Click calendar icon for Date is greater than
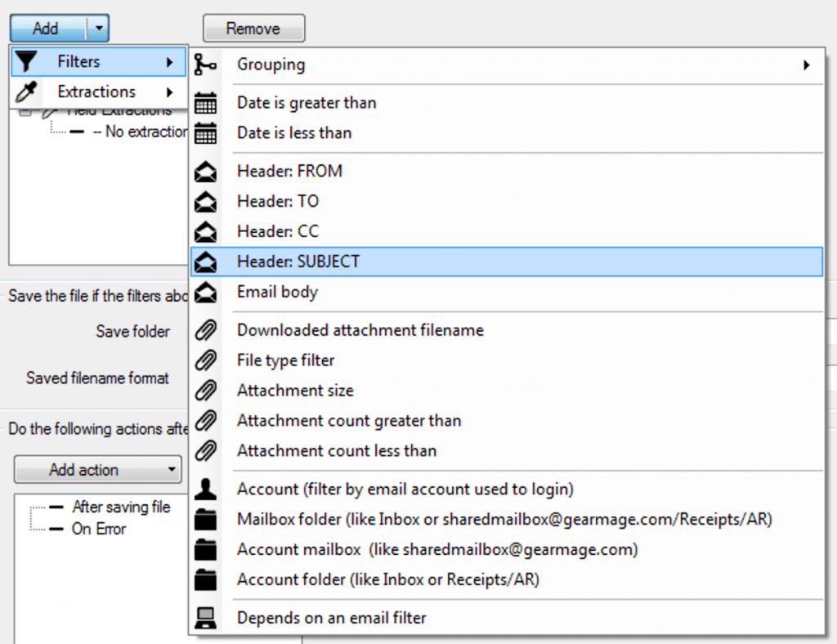The width and height of the screenshot is (837, 644). pyautogui.click(x=206, y=103)
